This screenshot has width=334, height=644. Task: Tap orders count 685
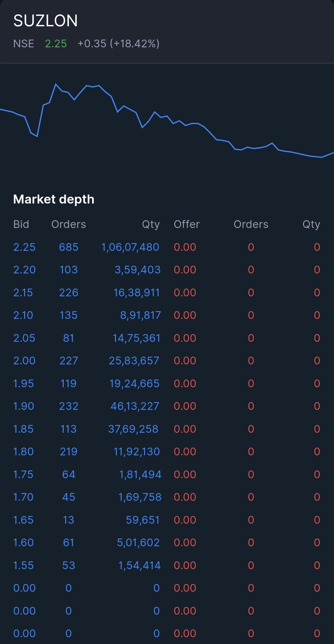[69, 247]
